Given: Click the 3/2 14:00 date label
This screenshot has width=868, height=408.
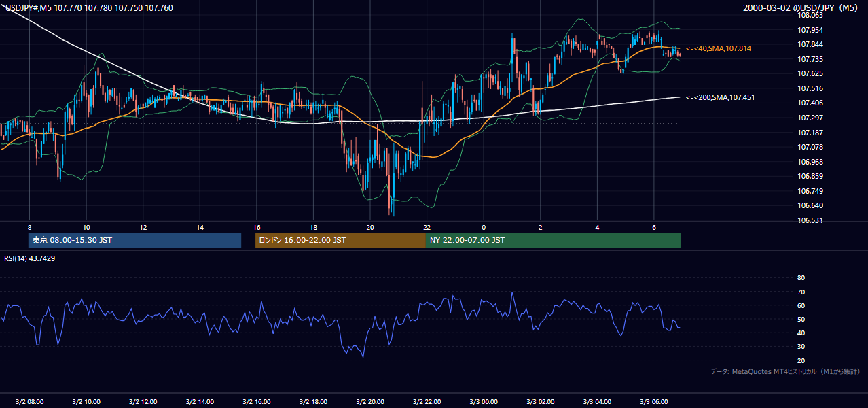Looking at the screenshot, I should [200, 401].
